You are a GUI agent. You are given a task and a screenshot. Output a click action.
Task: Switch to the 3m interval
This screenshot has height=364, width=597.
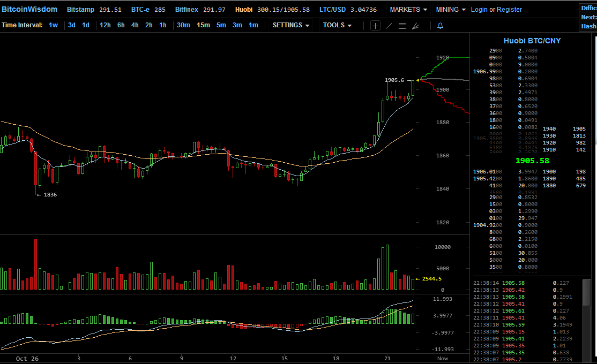tap(237, 25)
